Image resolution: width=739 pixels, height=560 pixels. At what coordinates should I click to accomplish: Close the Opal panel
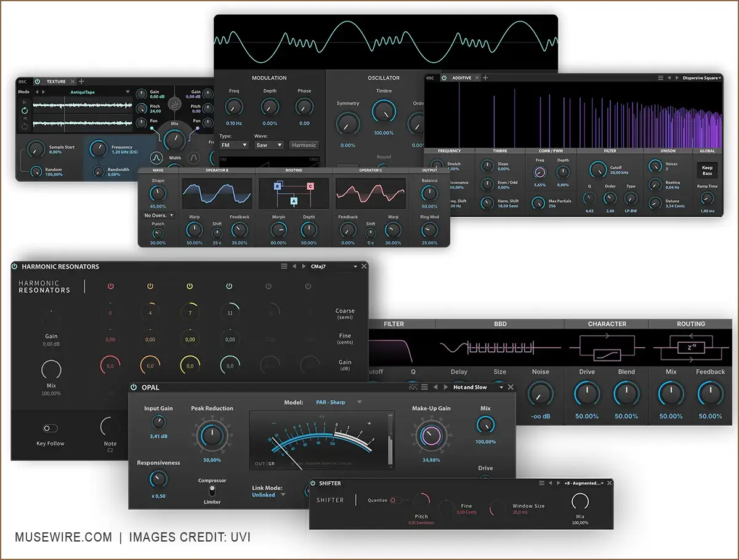tap(511, 388)
